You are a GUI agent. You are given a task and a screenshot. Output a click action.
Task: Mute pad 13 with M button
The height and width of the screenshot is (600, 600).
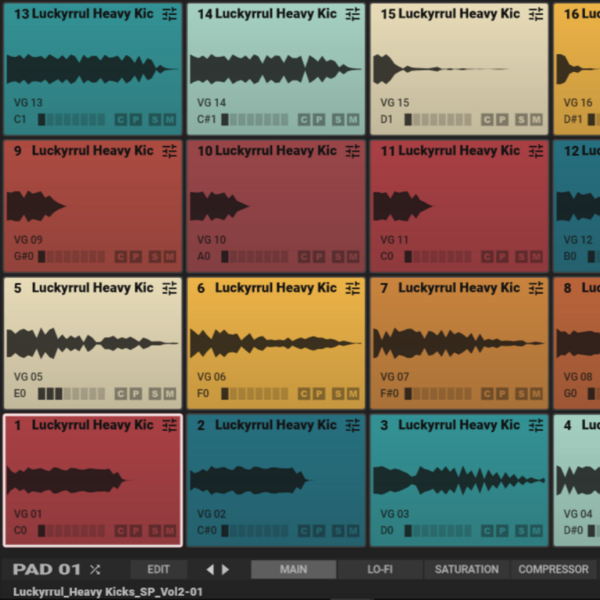170,120
